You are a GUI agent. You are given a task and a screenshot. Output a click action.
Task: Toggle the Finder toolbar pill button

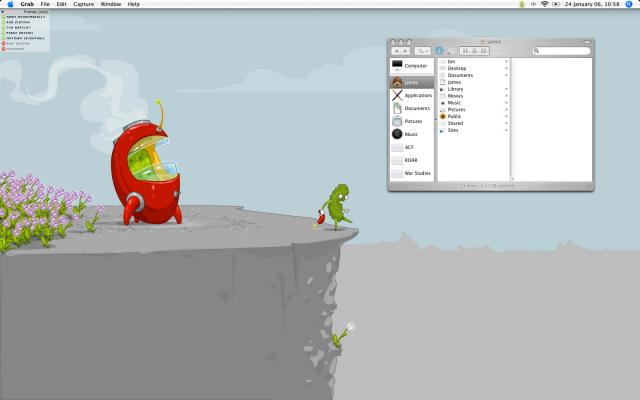point(587,42)
